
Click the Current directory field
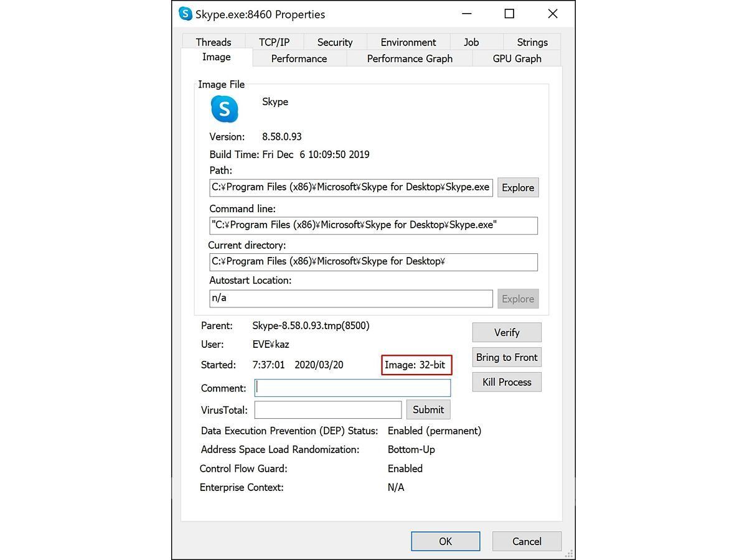click(x=374, y=262)
